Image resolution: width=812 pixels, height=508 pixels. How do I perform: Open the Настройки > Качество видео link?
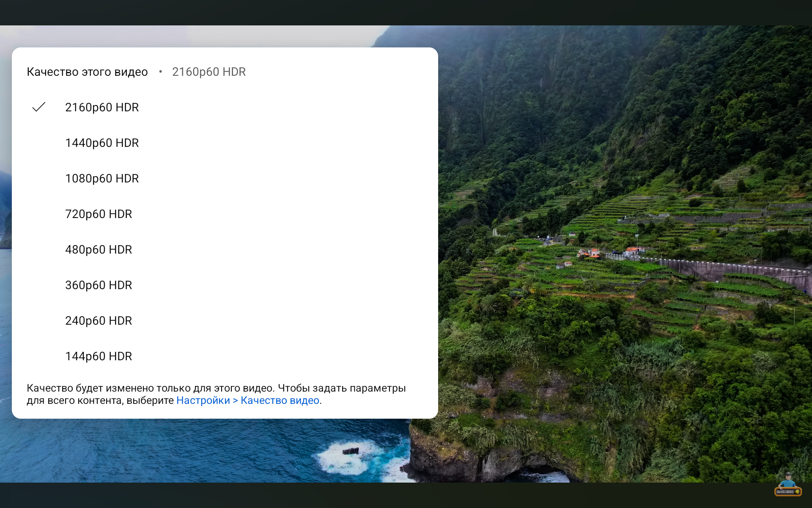point(248,400)
